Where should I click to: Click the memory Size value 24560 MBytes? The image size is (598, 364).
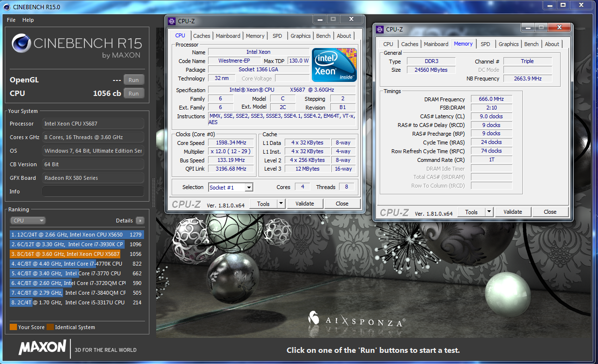click(x=431, y=70)
